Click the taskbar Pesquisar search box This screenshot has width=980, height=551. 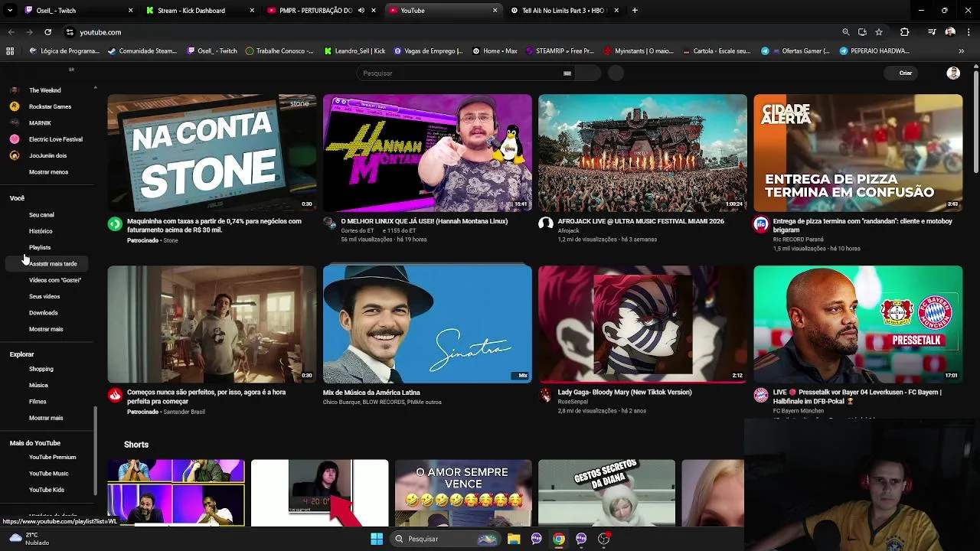click(446, 539)
